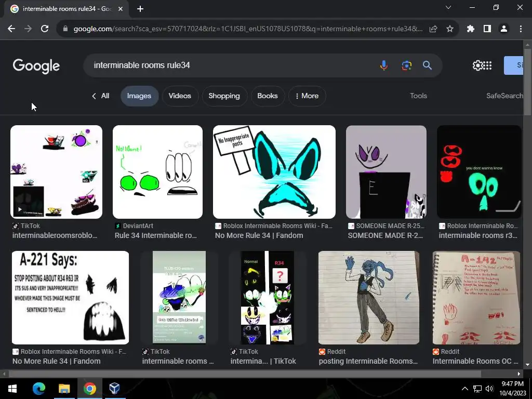Open the DeviantArt green eyes thumbnail
This screenshot has height=399, width=532.
click(x=158, y=172)
